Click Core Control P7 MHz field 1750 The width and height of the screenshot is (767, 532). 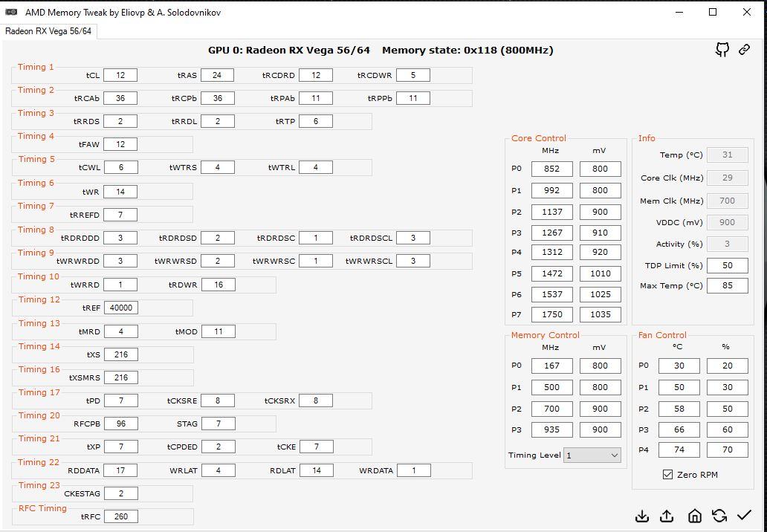pyautogui.click(x=551, y=314)
